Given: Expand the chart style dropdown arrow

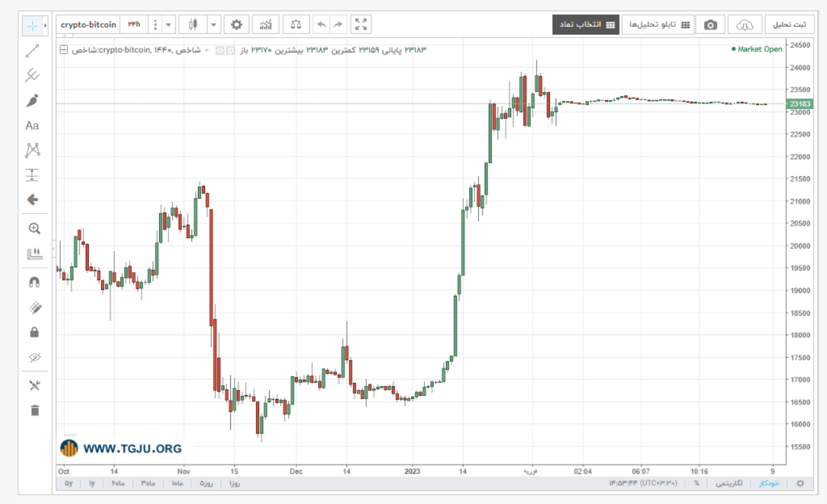Looking at the screenshot, I should 214,24.
